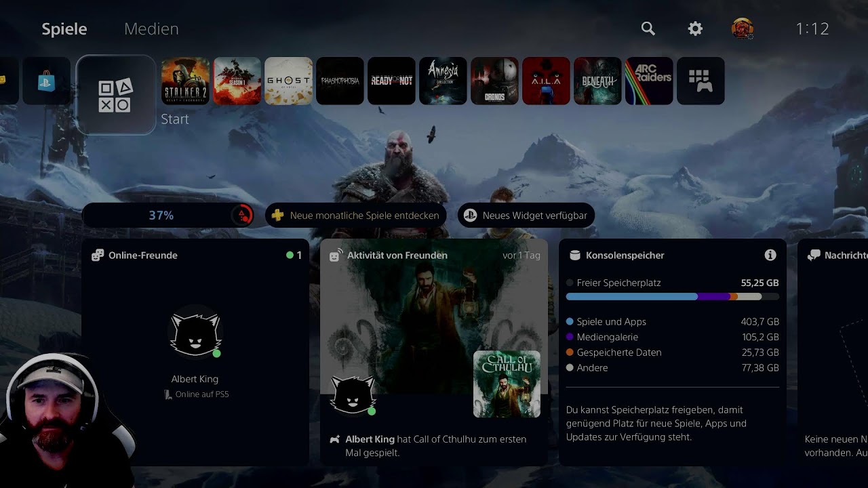Open the storage info icon
The height and width of the screenshot is (488, 868).
770,256
